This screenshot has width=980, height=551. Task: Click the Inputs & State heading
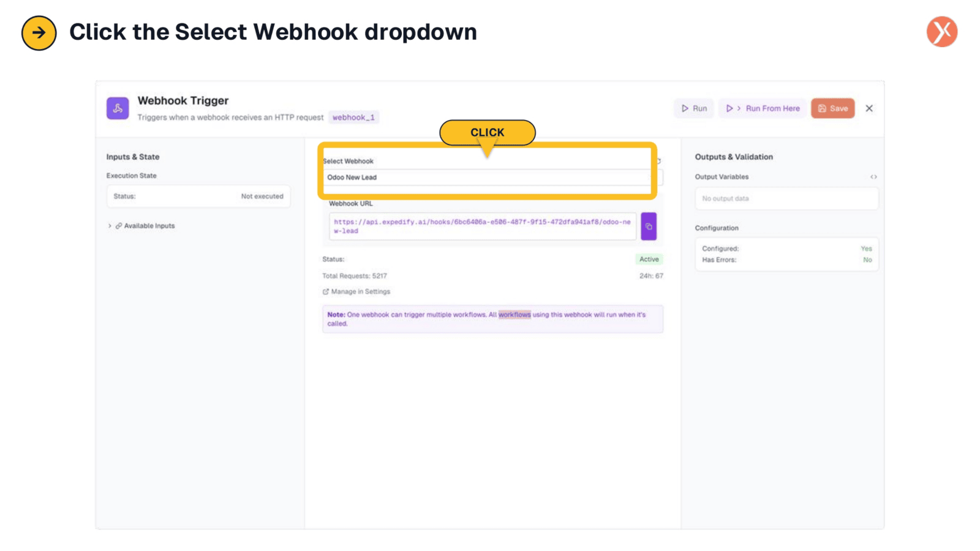coord(133,157)
